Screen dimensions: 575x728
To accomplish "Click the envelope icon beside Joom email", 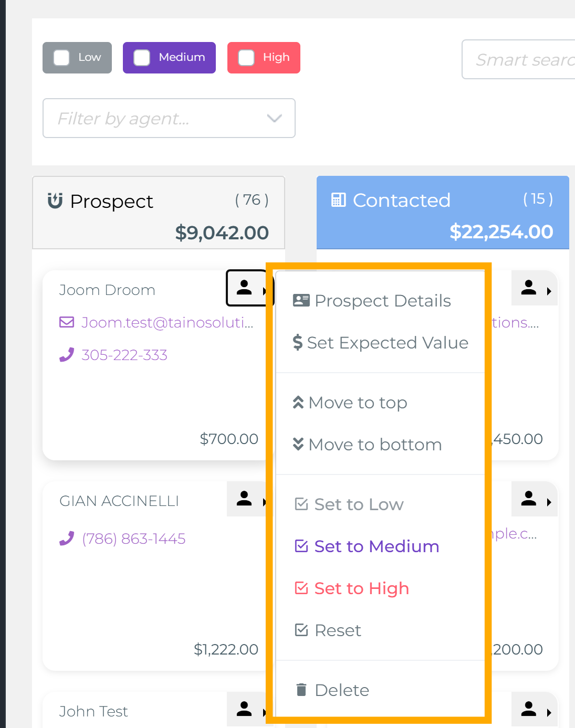I will pyautogui.click(x=67, y=322).
